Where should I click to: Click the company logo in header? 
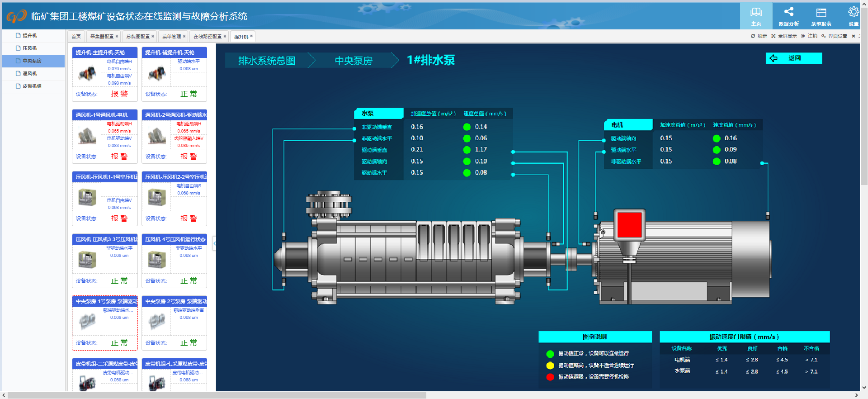tap(17, 16)
